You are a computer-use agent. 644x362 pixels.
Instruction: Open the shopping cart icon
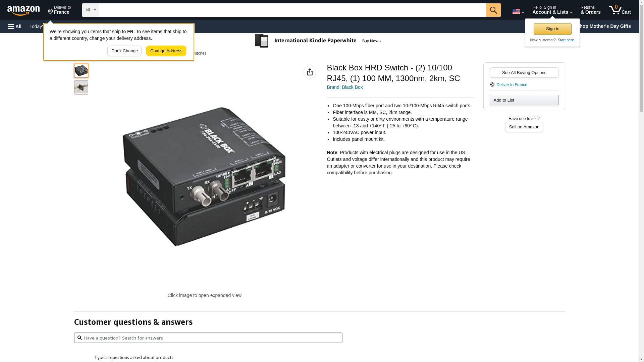[619, 10]
